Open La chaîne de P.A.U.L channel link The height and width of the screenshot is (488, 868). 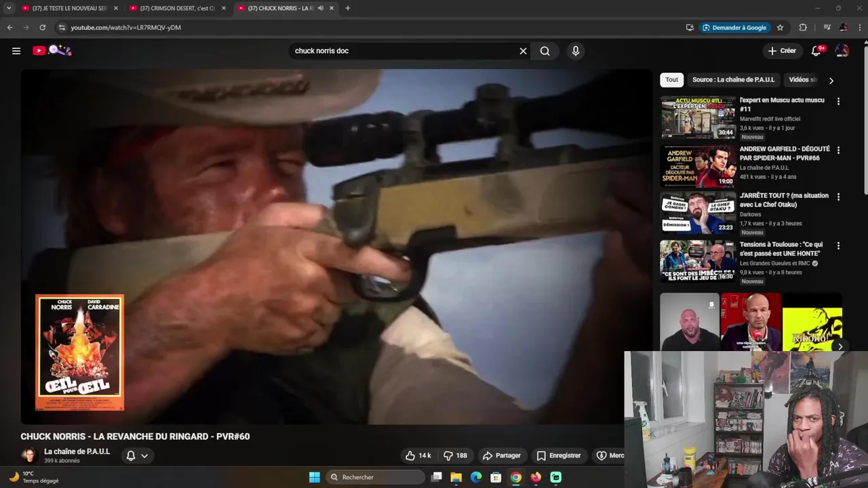[77, 451]
